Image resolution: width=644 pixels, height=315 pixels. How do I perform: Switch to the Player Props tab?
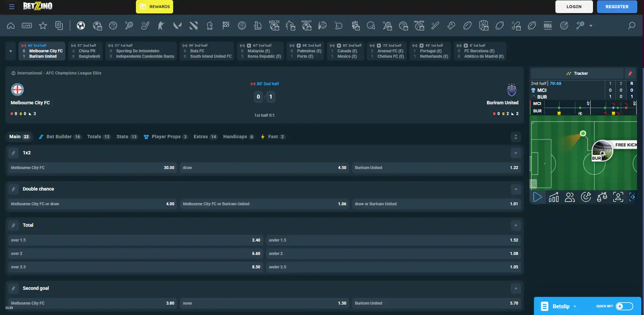[166, 137]
